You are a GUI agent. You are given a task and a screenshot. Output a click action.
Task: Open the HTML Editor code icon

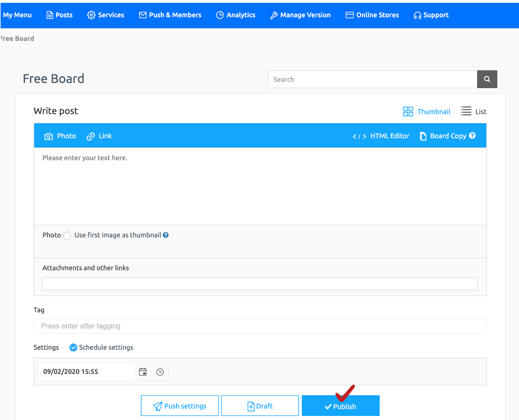pyautogui.click(x=359, y=136)
